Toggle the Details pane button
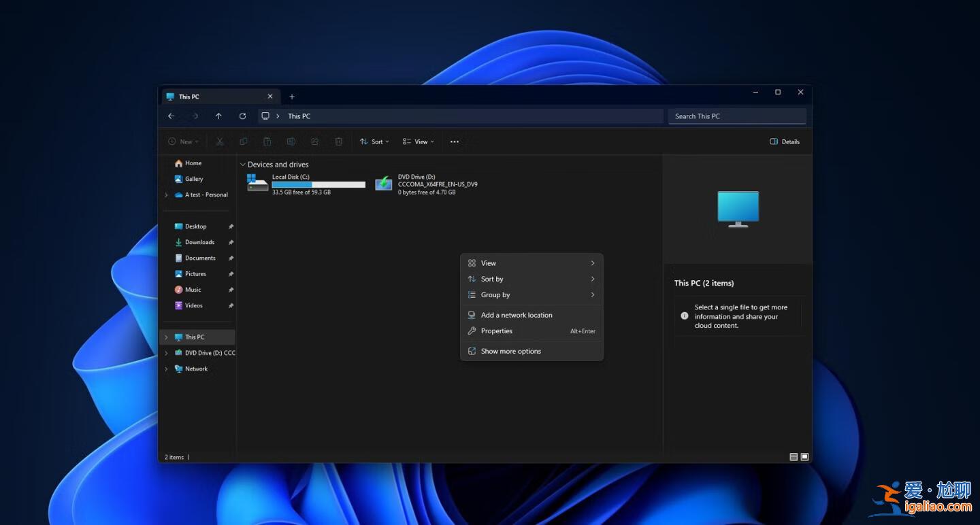Image resolution: width=980 pixels, height=525 pixels. click(784, 141)
